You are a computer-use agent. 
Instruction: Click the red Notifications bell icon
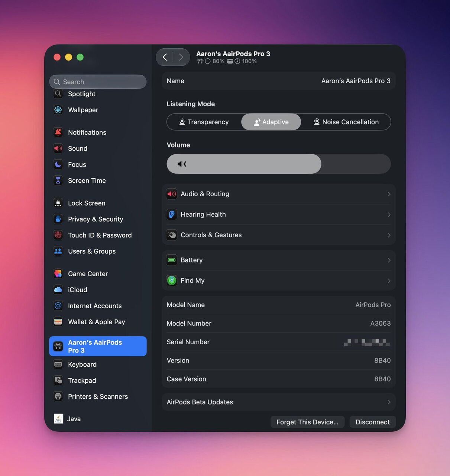[x=58, y=132]
